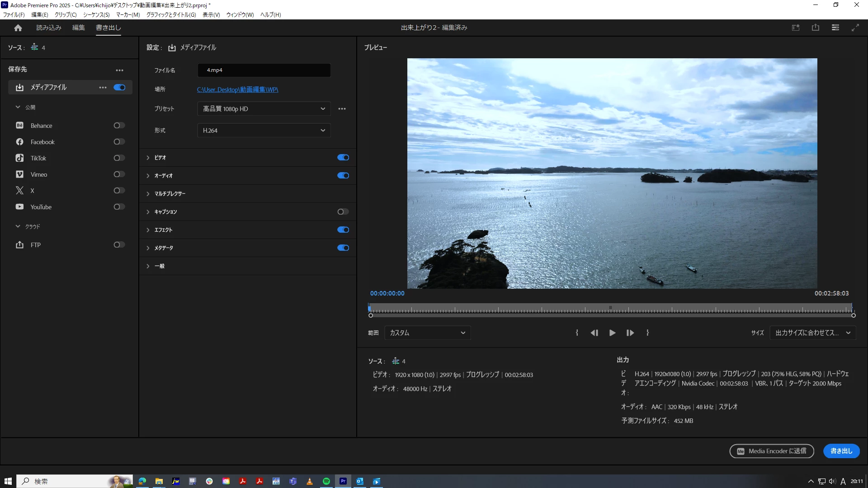Open the シーケンス(S) menu

pos(96,15)
